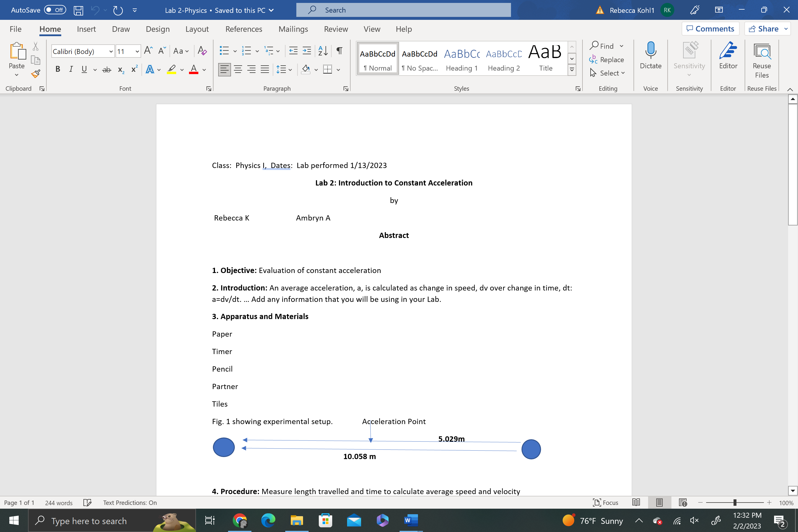Expand the font name dropdown
The image size is (798, 532).
pos(111,52)
